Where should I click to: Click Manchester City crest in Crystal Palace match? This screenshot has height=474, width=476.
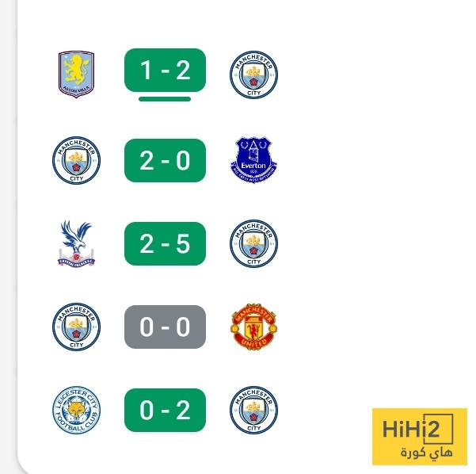click(x=253, y=243)
